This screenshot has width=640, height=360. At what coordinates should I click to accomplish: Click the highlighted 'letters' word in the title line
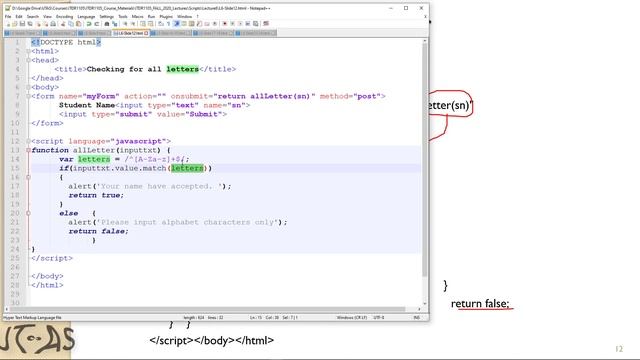point(182,69)
